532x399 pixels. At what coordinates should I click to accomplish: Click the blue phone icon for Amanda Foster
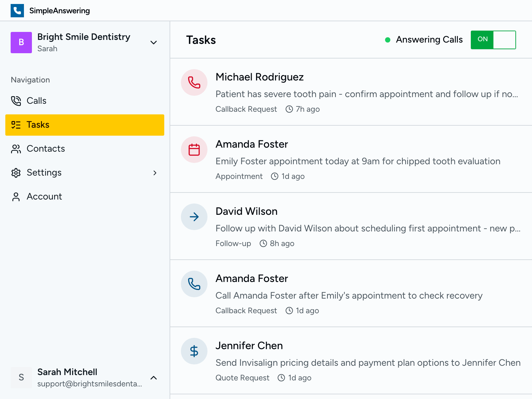click(194, 284)
